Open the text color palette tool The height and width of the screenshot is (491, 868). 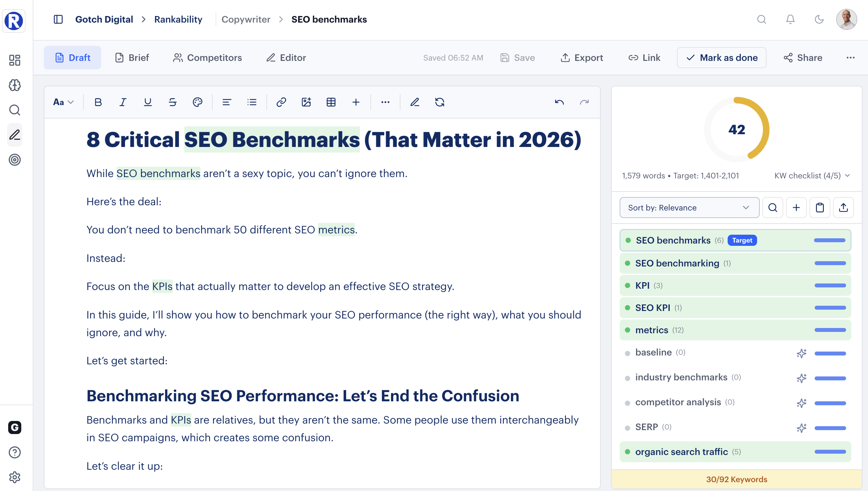198,102
